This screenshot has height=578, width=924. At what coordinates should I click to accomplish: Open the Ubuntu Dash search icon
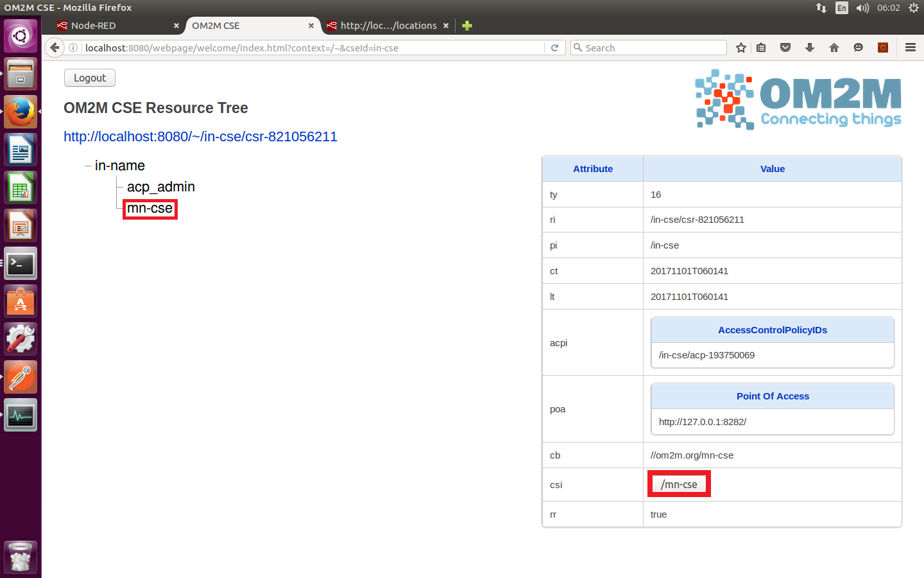tap(21, 35)
